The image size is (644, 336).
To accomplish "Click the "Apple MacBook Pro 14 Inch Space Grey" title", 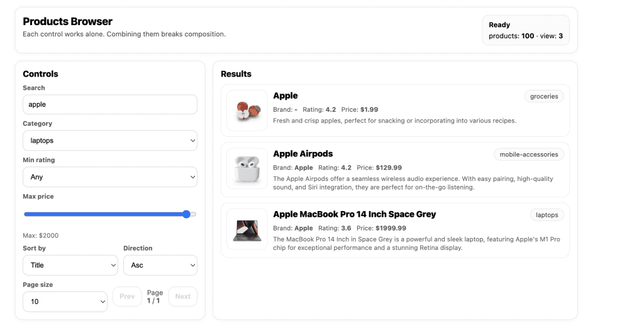I will tap(355, 214).
